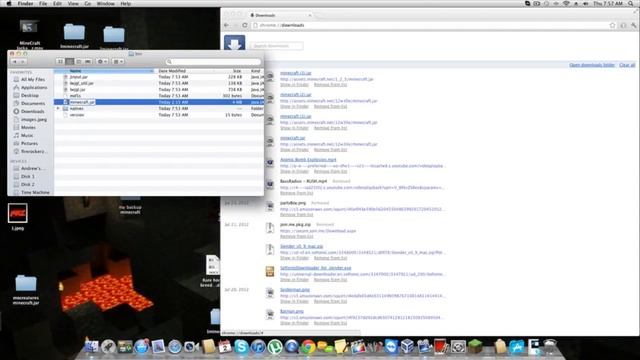
Task: Open the SoftonicDownloader for blender.exe link
Action: coord(316,268)
